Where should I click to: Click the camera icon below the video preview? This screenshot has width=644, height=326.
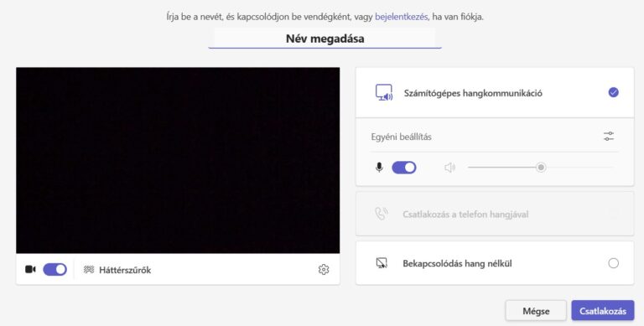[x=30, y=269]
